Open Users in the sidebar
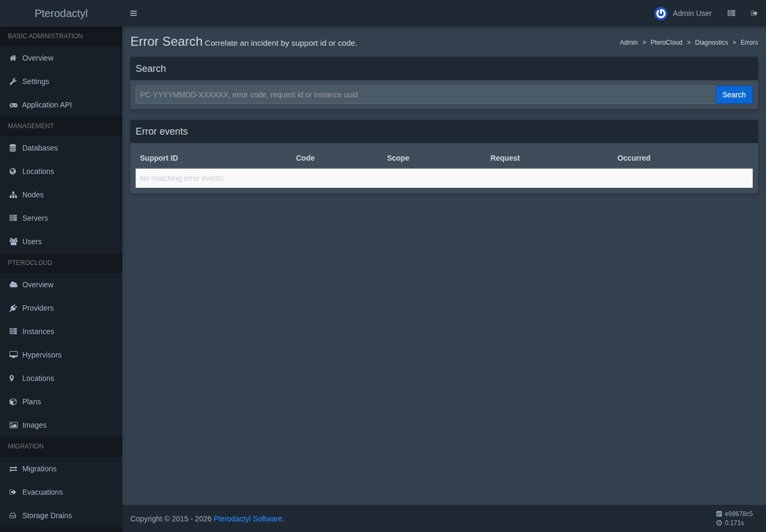Image resolution: width=766 pixels, height=532 pixels. 61,242
